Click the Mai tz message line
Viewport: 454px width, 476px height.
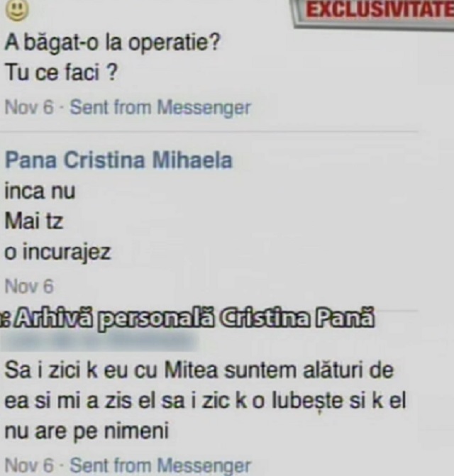click(34, 221)
